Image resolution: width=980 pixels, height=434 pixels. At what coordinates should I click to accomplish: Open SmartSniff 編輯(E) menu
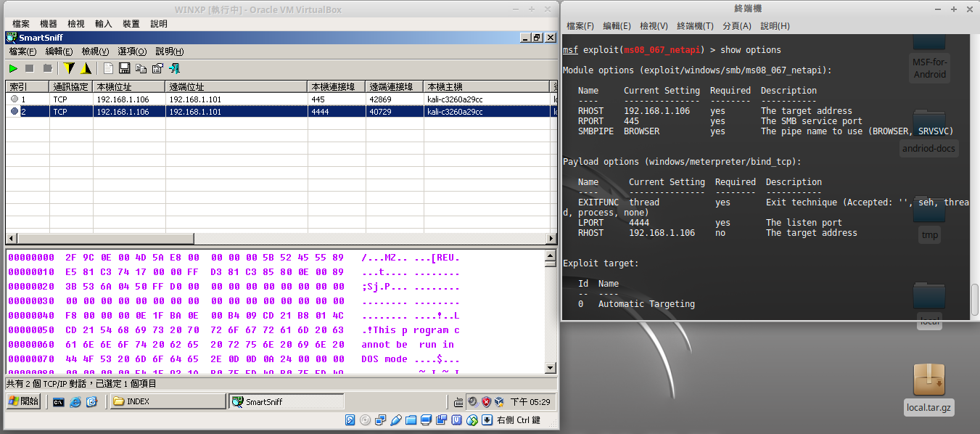pyautogui.click(x=59, y=52)
